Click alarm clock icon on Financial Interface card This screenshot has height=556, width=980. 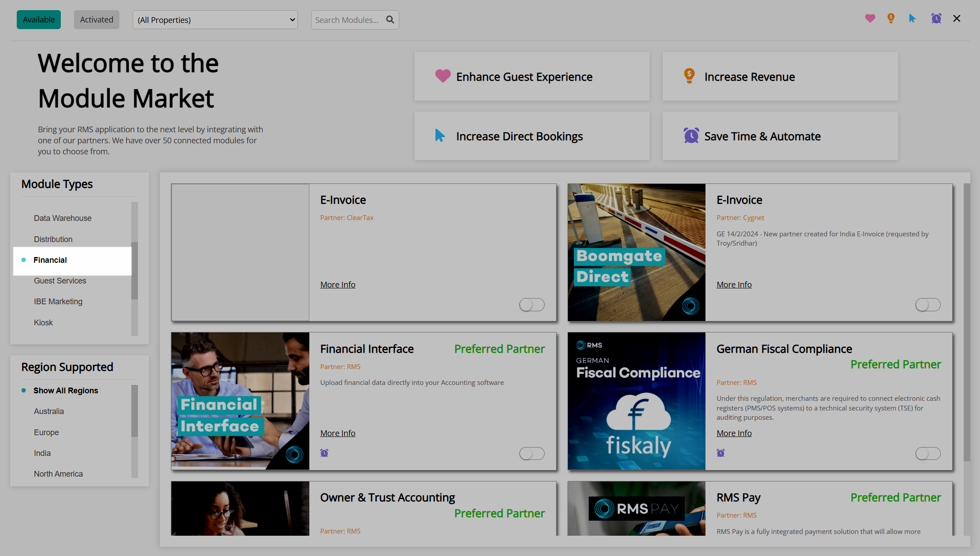(324, 453)
